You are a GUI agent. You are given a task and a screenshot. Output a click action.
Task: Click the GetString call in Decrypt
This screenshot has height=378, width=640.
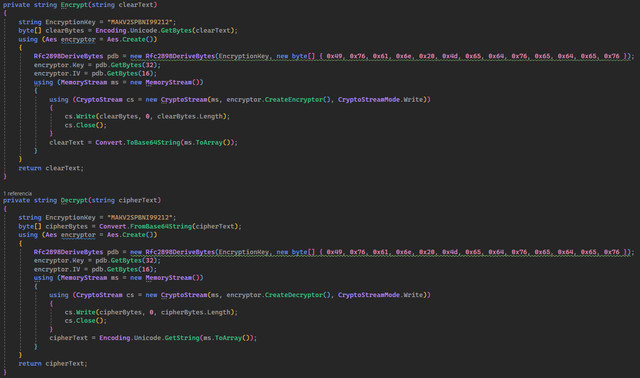pyautogui.click(x=182, y=338)
